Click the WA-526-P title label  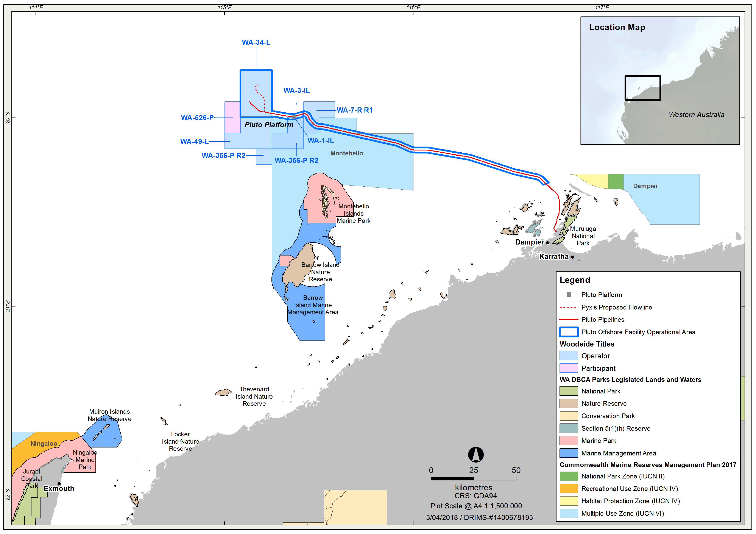(197, 118)
